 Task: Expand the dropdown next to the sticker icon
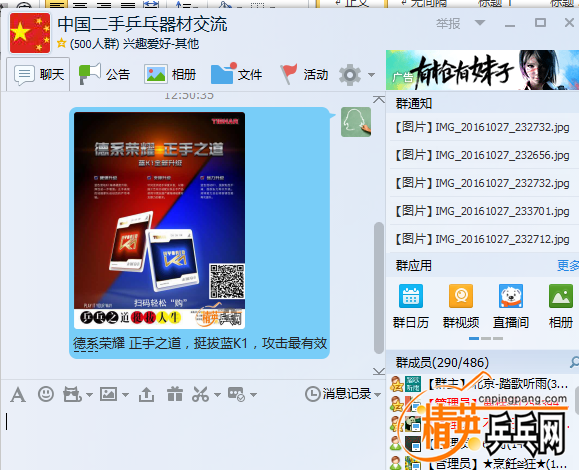[89, 395]
